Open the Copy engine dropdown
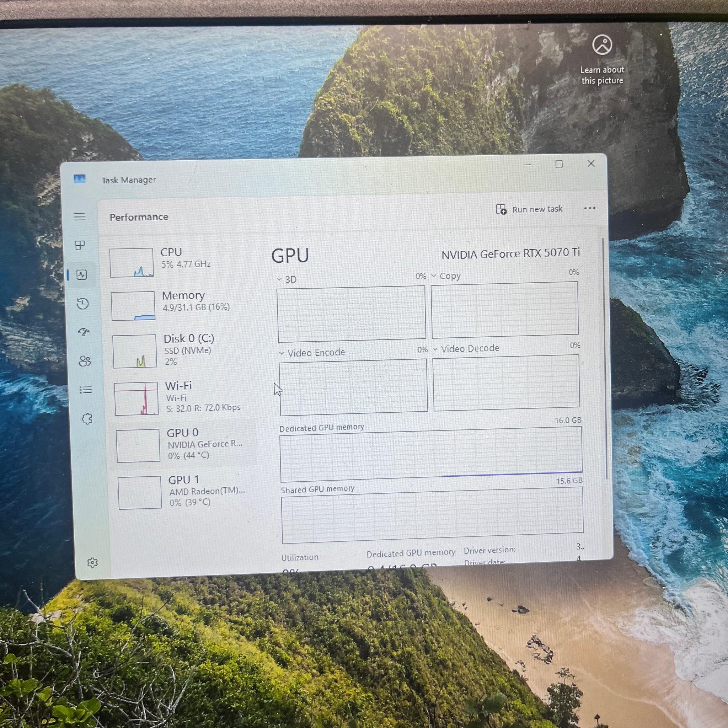Screen dimensions: 728x728 coord(446,276)
